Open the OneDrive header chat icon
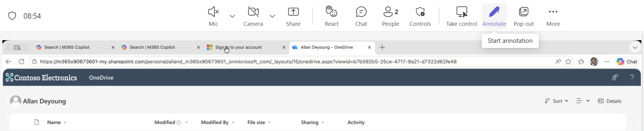This screenshot has width=644, height=131. [x=615, y=78]
